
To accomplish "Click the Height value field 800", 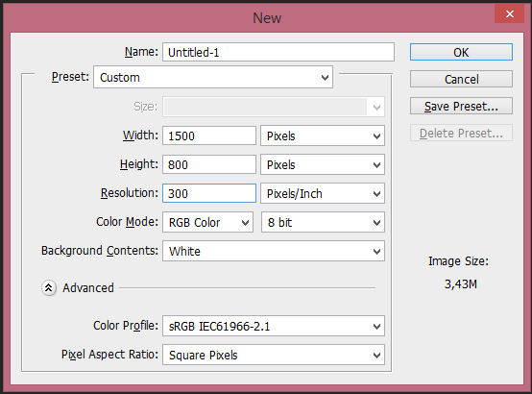I will tap(209, 164).
